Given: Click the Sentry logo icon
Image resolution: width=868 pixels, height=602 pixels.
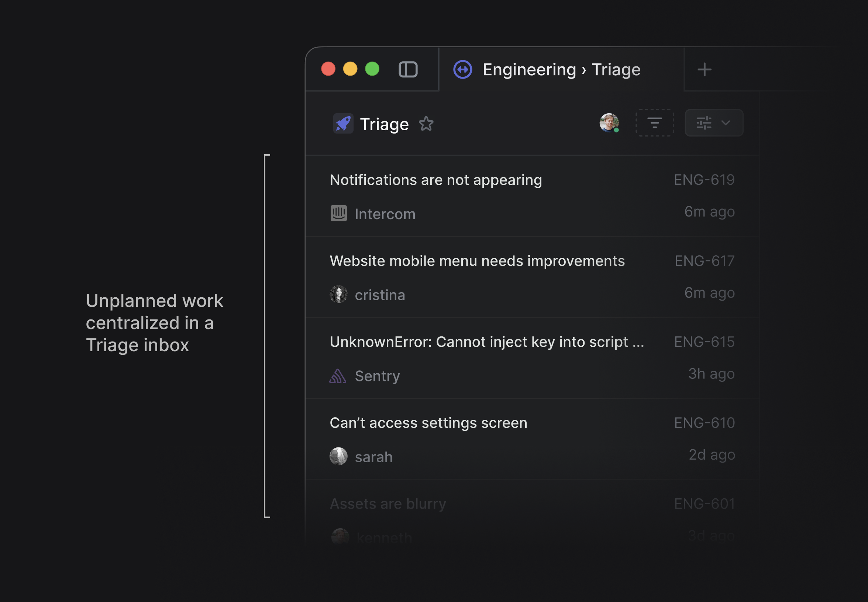Looking at the screenshot, I should (x=338, y=376).
